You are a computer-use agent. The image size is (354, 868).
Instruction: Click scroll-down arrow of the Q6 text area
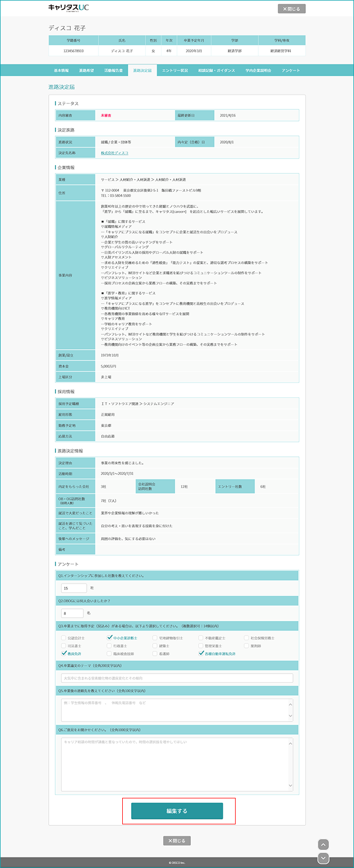tap(290, 787)
